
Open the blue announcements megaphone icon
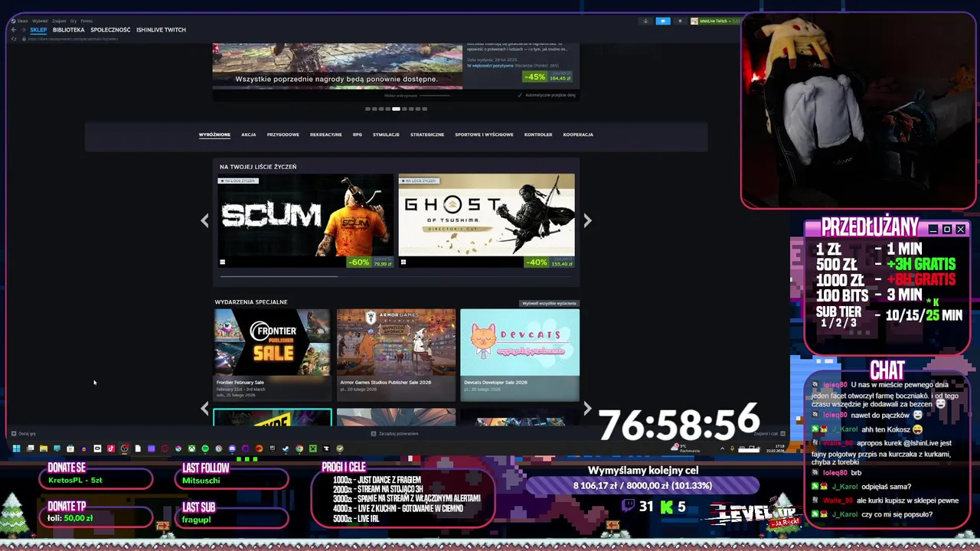coord(663,21)
